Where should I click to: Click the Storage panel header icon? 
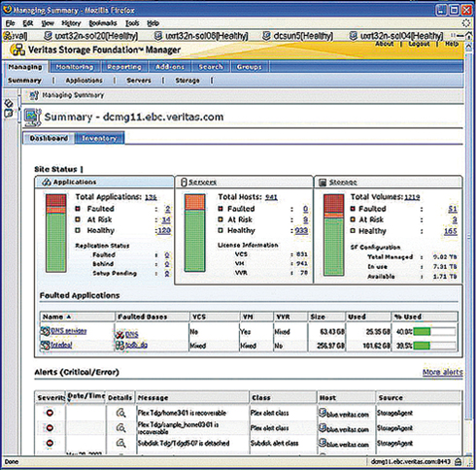coord(323,183)
